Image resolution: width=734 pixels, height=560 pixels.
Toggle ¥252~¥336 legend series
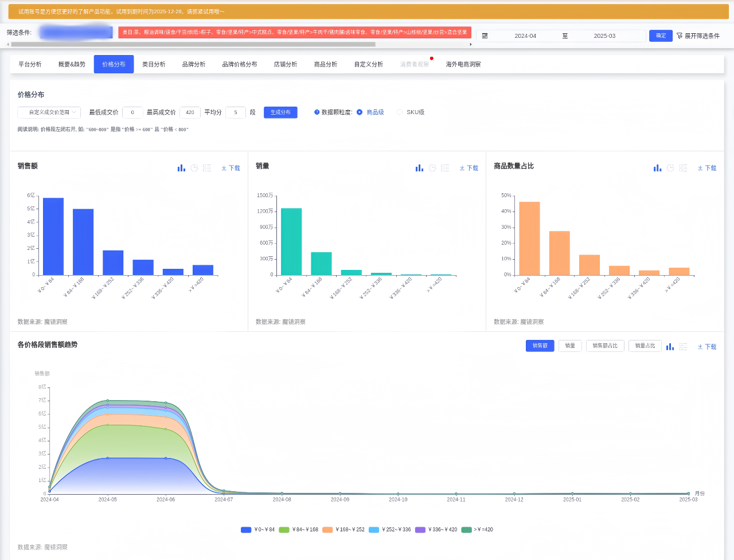(x=390, y=530)
